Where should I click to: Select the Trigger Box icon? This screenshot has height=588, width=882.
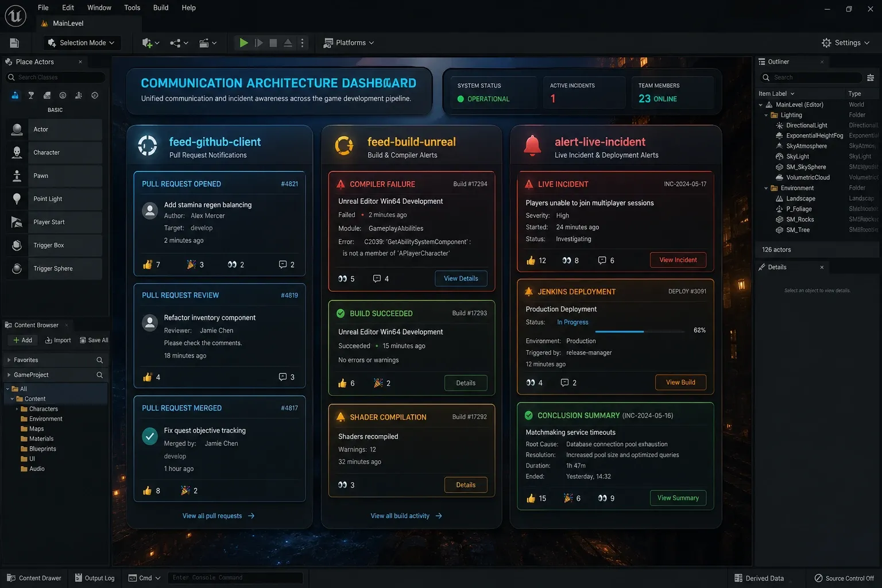pos(17,245)
